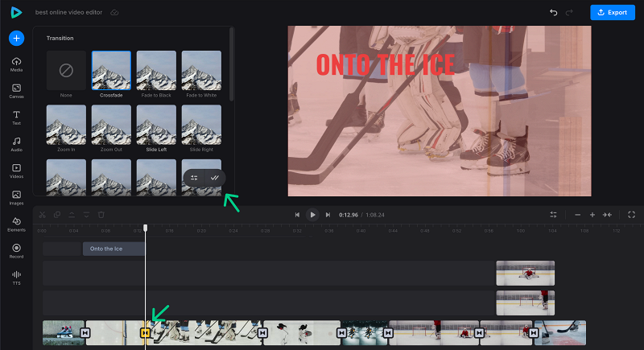Click the 'ONTO THE ICE' title in preview
644x350 pixels.
pyautogui.click(x=386, y=64)
